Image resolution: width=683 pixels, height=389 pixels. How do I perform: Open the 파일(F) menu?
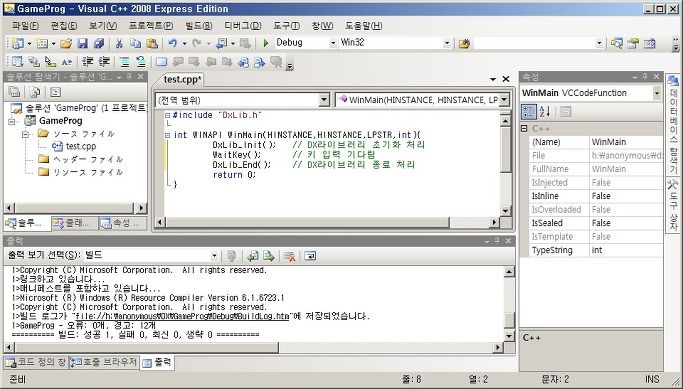point(25,26)
